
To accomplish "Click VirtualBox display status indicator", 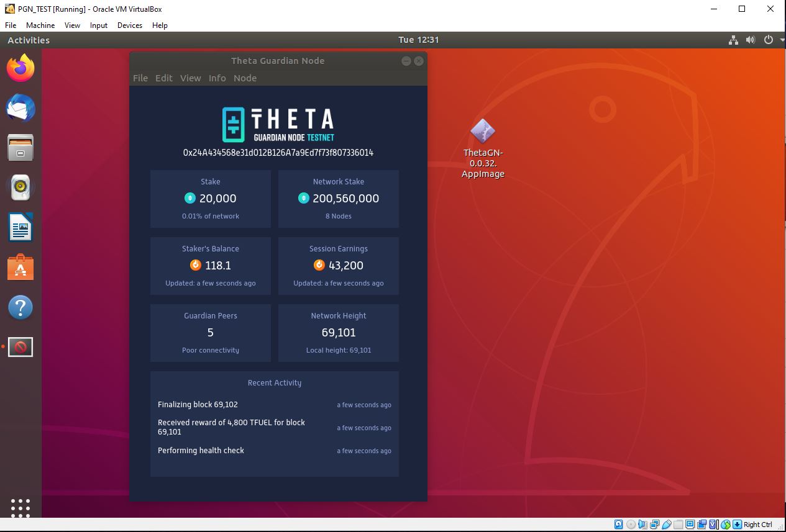I will (690, 525).
